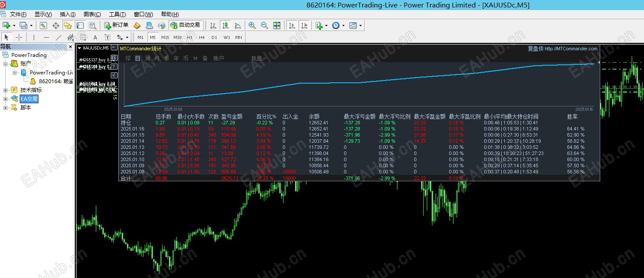Toggle the Market Watch window icon
Image resolution: width=644 pixels, height=278 pixels.
(43, 25)
